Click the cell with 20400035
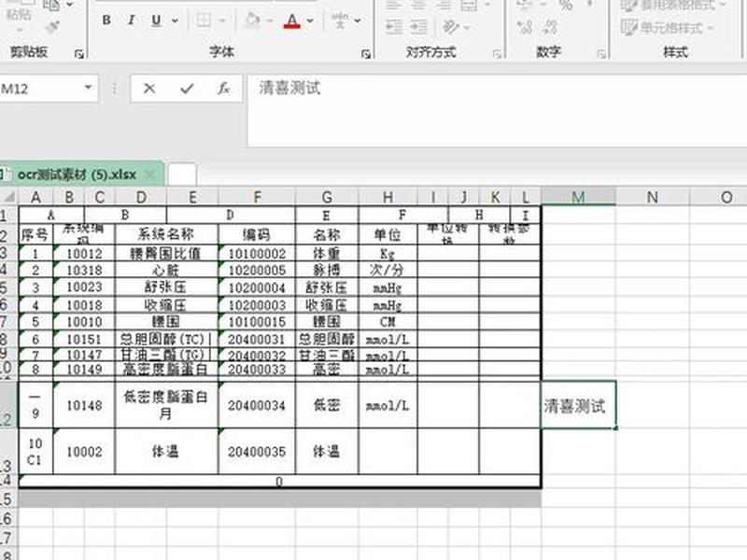 pos(257,452)
